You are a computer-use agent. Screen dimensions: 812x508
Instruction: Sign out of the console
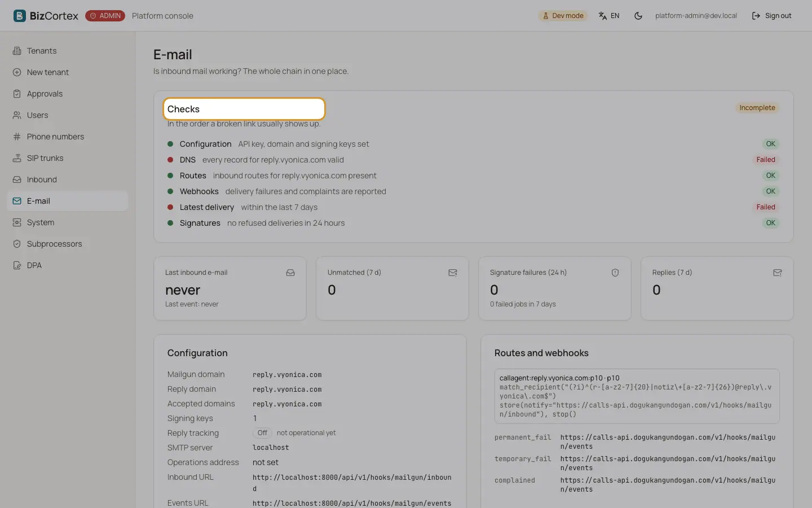pyautogui.click(x=771, y=16)
